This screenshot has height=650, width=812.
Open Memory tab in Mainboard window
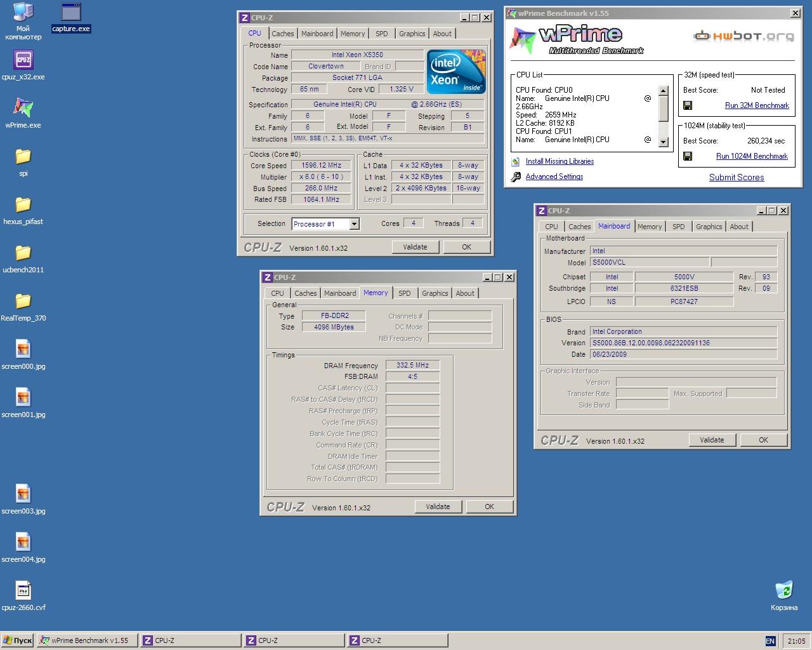coord(650,227)
